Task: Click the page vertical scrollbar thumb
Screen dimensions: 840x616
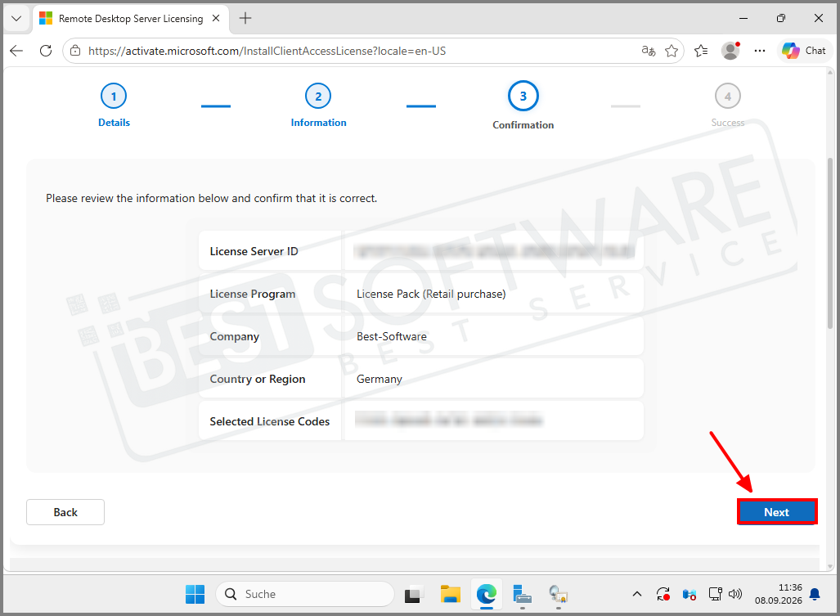Action: pyautogui.click(x=830, y=244)
